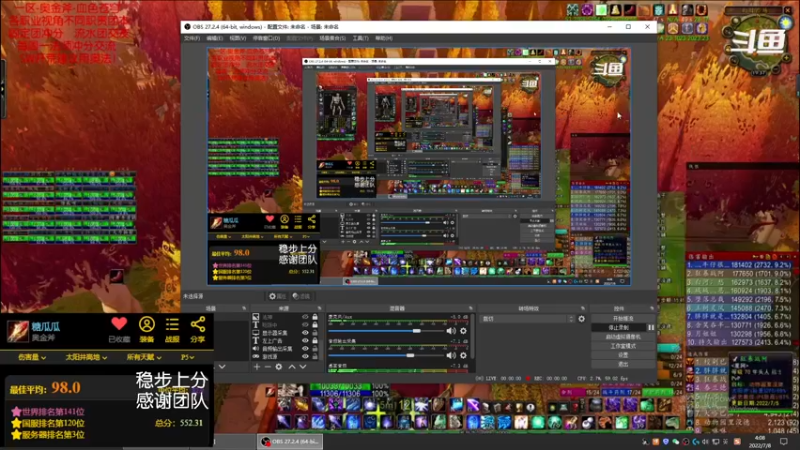Open the 工具(T) menu in OBS
The image size is (800, 450).
point(360,38)
